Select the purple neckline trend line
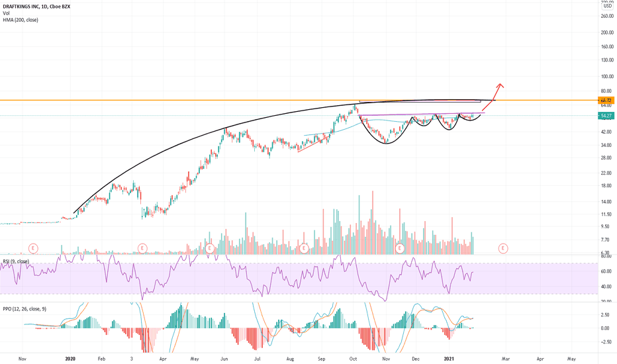The height and width of the screenshot is (364, 617). [x=421, y=114]
